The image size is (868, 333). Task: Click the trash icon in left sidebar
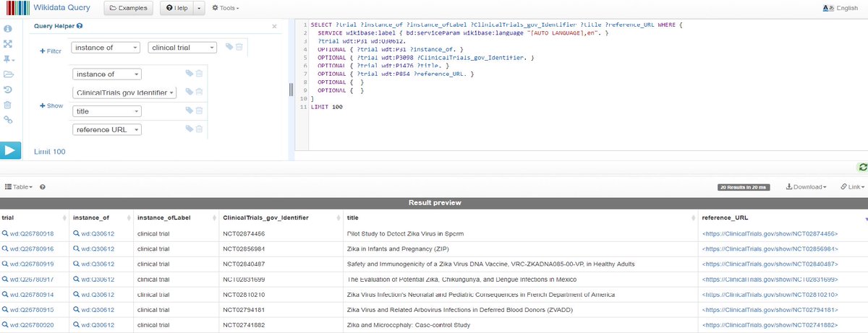(x=9, y=105)
